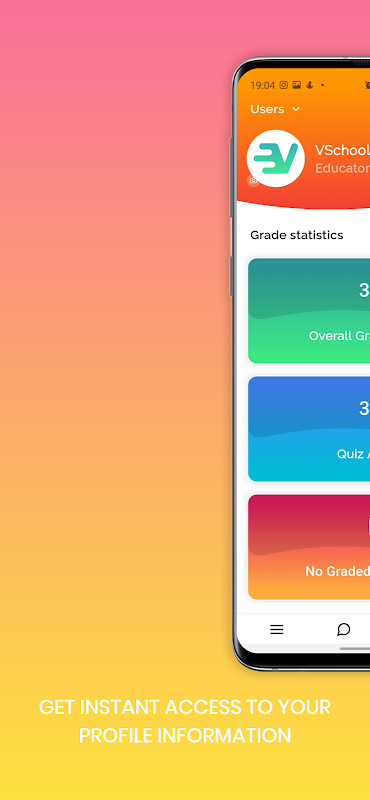This screenshot has width=370, height=800.
Task: Open the chat messages icon
Action: point(343,630)
